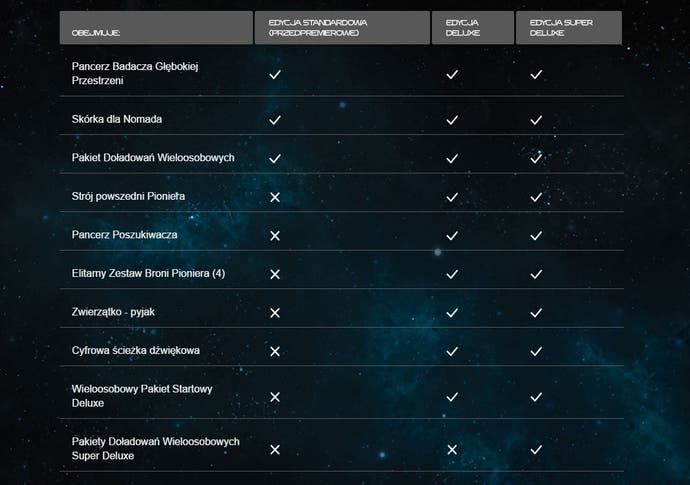Click the Deluxe checkmark for Elitarny Zestaw Broni
The image size is (690, 485).
point(452,275)
